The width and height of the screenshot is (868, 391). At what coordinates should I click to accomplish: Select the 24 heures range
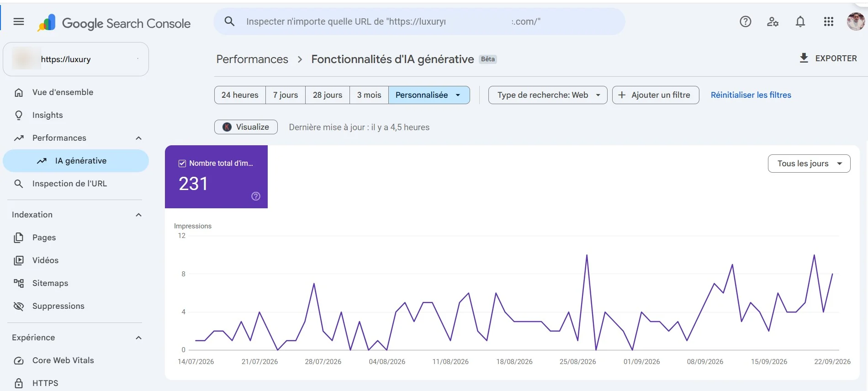[240, 95]
